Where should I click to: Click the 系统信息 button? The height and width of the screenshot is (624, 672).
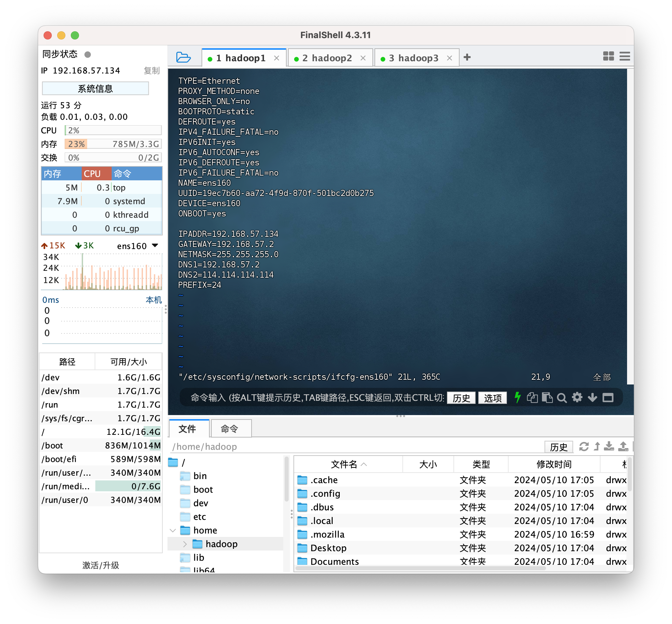[95, 88]
